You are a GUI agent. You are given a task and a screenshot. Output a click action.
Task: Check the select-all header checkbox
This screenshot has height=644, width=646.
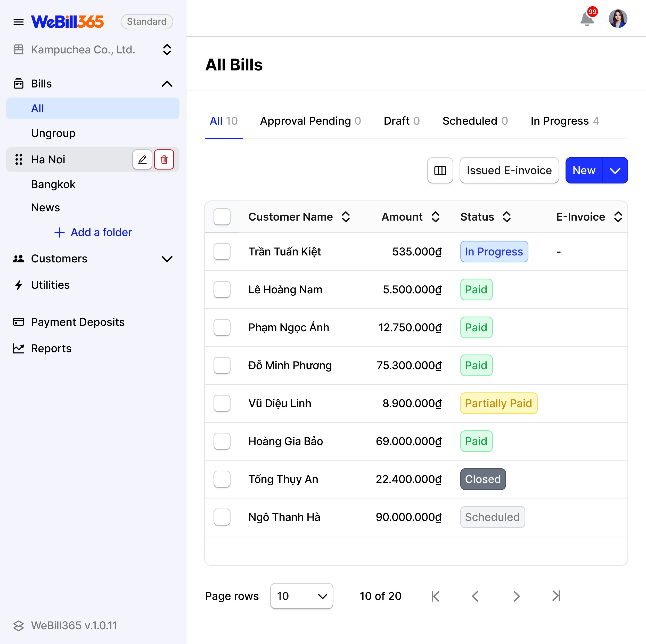pos(222,217)
